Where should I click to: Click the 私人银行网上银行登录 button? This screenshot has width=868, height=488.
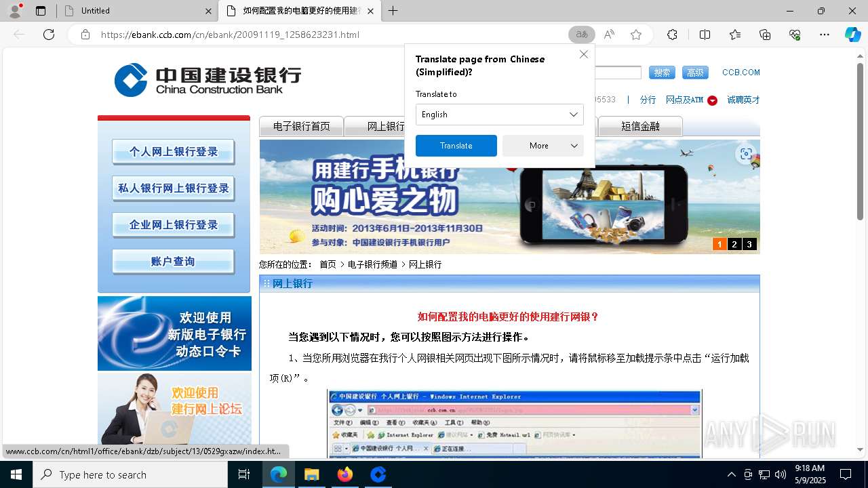173,188
